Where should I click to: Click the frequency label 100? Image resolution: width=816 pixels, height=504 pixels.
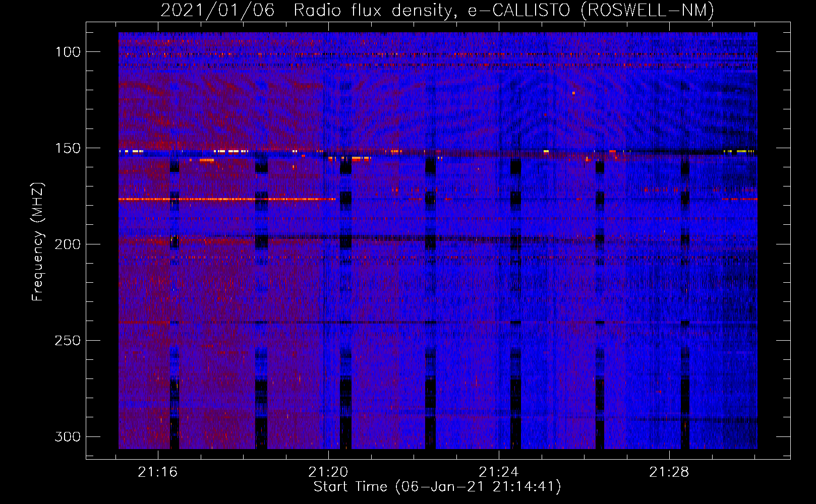[x=68, y=52]
